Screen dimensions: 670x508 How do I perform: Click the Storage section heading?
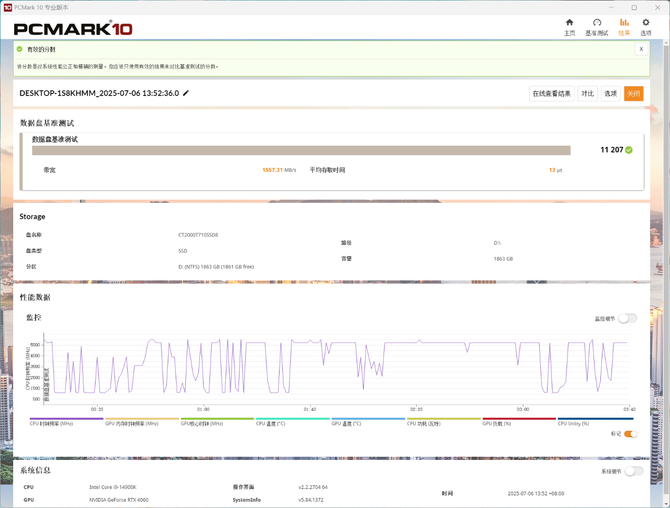coord(32,217)
